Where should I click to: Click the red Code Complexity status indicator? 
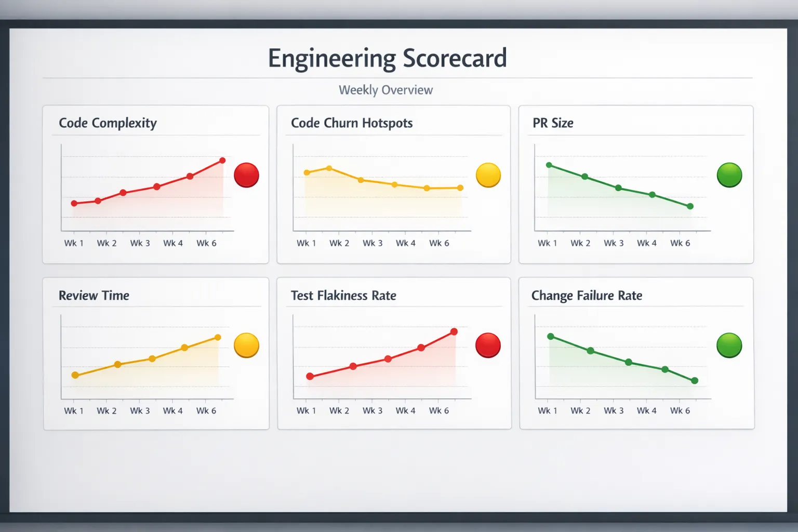click(x=246, y=175)
